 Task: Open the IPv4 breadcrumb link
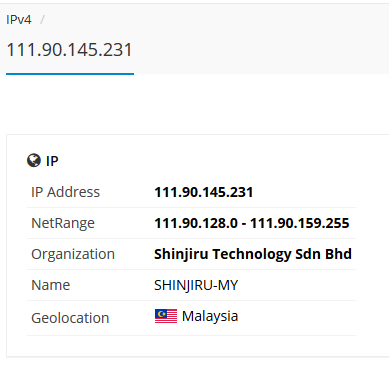[x=19, y=20]
